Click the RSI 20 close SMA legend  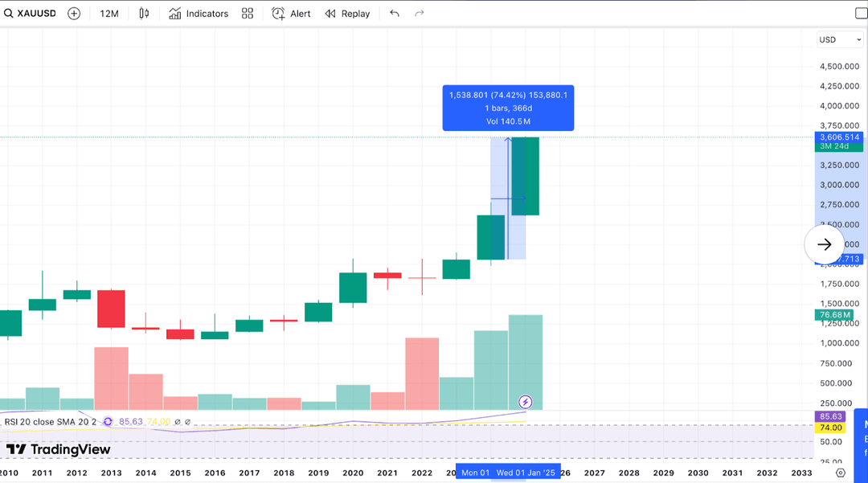51,422
